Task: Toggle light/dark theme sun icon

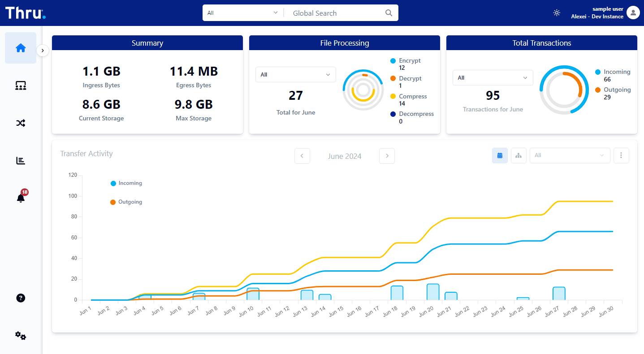Action: pyautogui.click(x=557, y=13)
